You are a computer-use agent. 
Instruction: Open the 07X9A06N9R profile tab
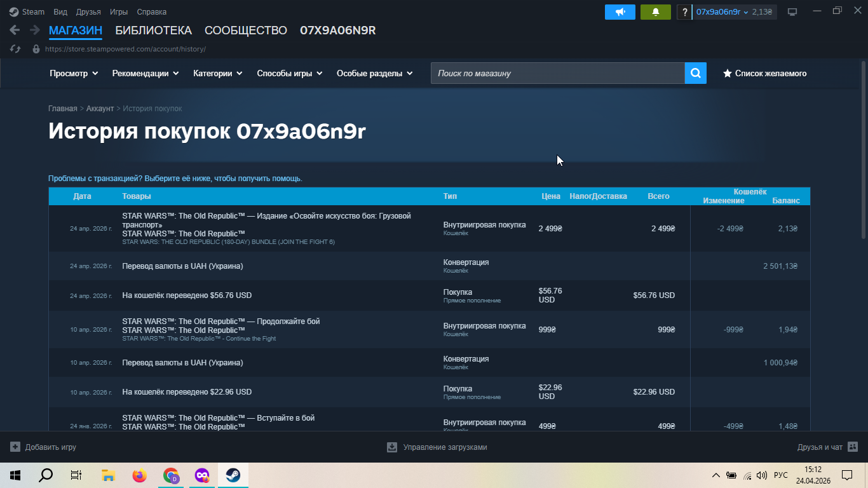(x=338, y=30)
